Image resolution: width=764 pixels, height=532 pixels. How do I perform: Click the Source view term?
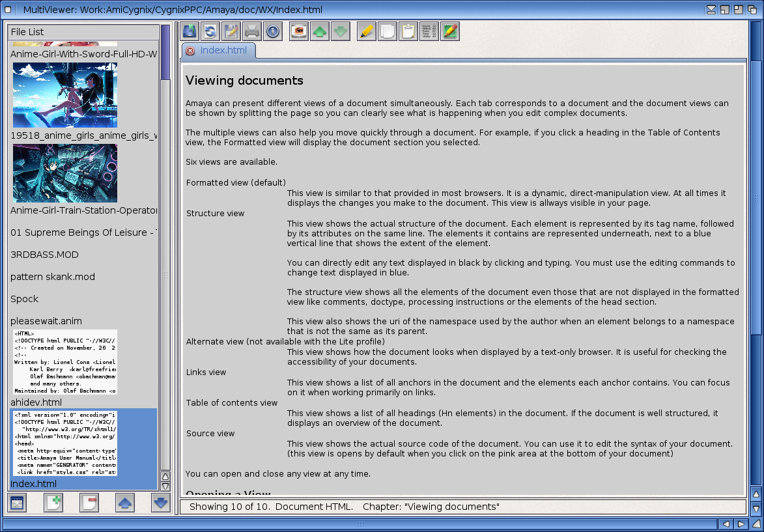[210, 434]
